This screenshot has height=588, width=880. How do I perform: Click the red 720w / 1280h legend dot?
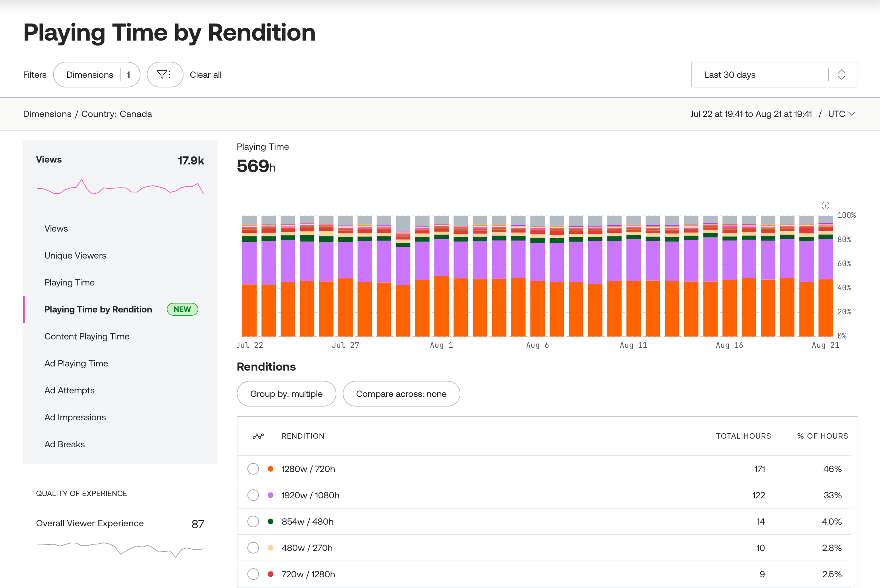tap(270, 574)
